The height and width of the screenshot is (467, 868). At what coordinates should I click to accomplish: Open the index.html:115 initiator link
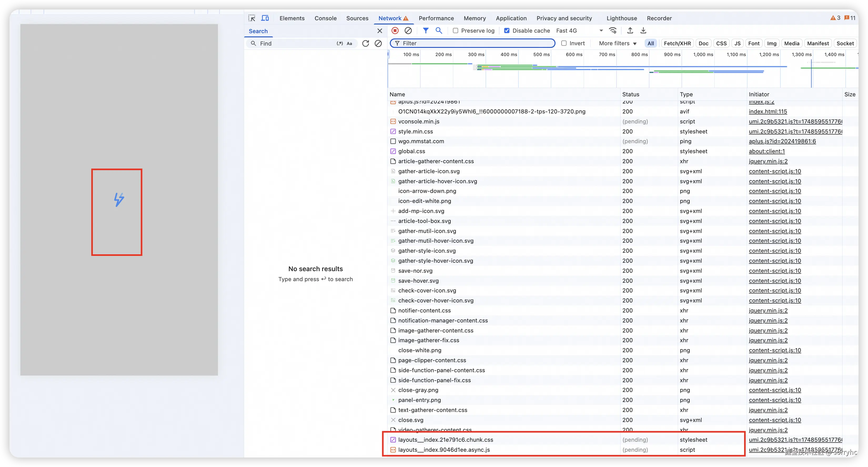point(768,112)
